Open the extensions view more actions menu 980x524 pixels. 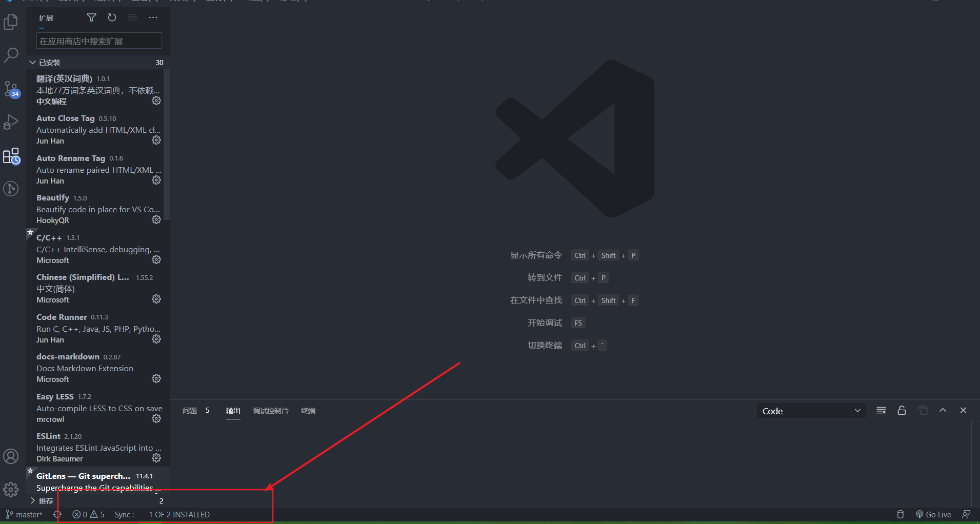(153, 18)
